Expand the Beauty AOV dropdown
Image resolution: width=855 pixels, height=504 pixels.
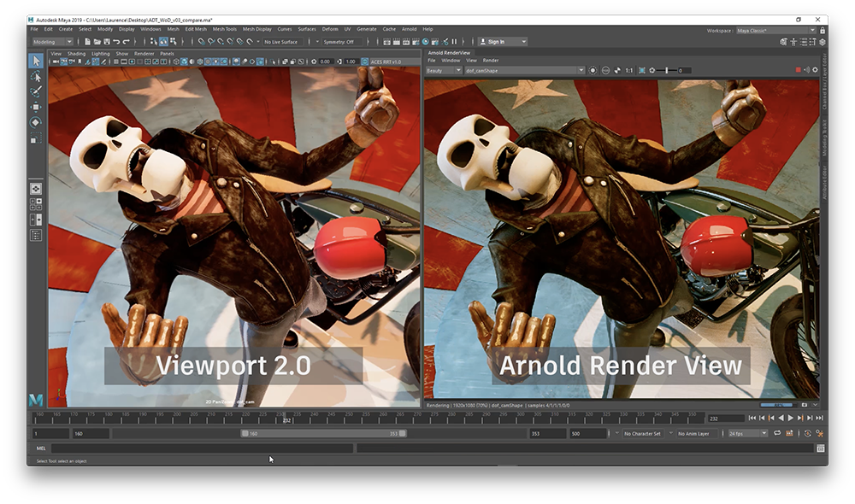pyautogui.click(x=444, y=70)
